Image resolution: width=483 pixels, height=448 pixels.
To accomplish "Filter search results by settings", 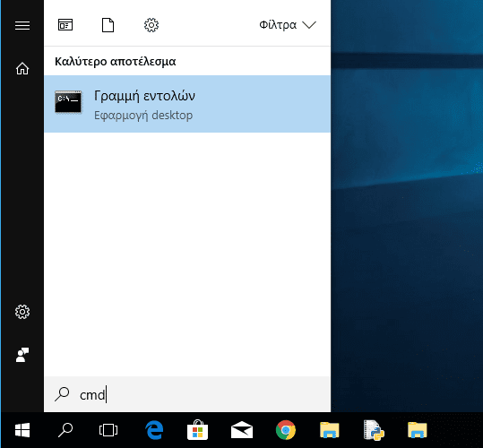I will (x=151, y=25).
